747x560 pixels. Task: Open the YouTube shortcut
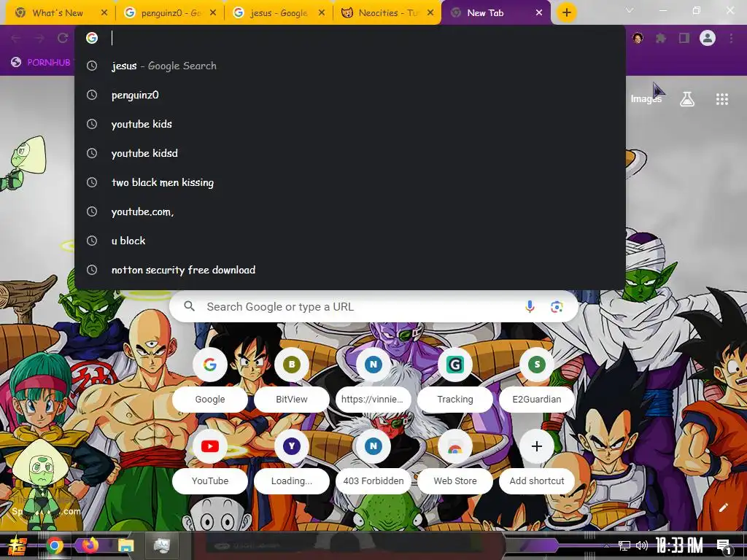pyautogui.click(x=210, y=463)
